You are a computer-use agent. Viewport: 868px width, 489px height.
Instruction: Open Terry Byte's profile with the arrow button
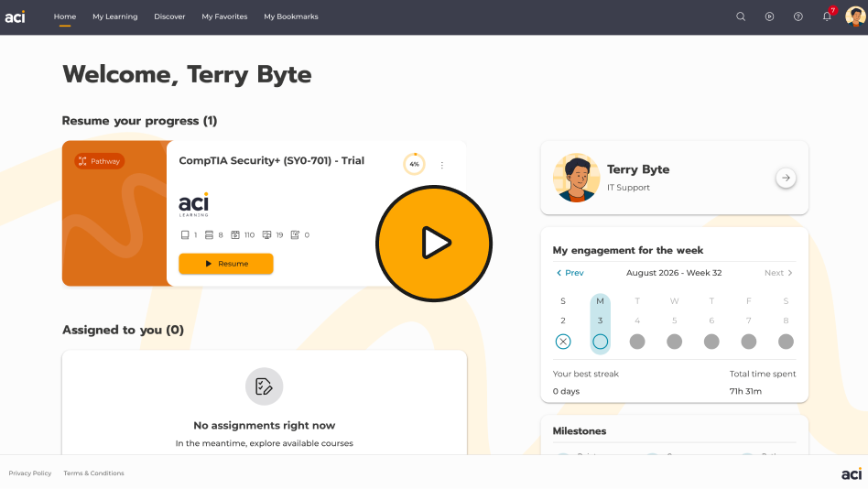click(x=786, y=178)
